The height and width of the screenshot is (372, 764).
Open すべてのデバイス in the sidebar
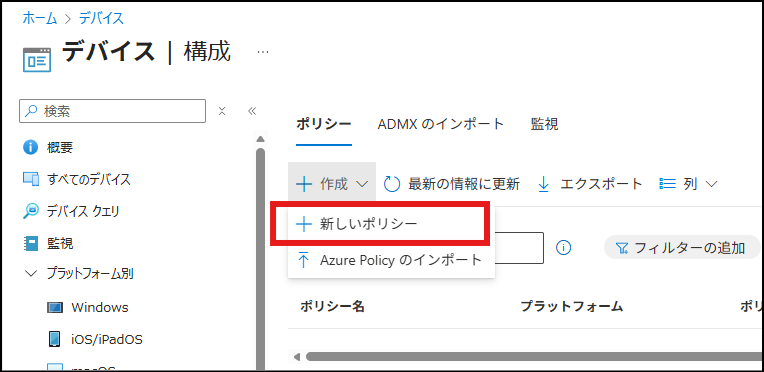point(89,179)
